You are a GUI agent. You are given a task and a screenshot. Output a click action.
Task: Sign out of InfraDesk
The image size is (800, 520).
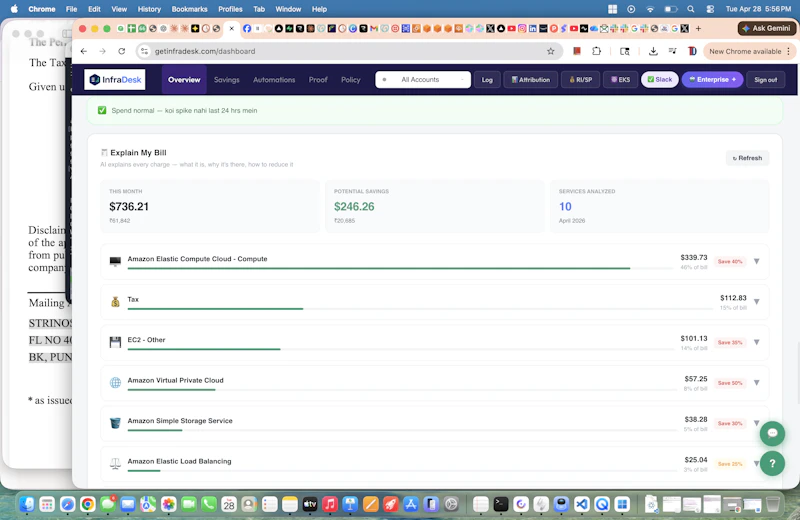[x=765, y=80]
